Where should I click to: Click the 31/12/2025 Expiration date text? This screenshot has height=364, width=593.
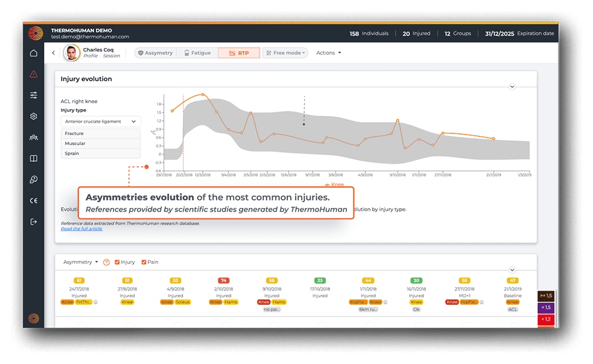(x=519, y=33)
